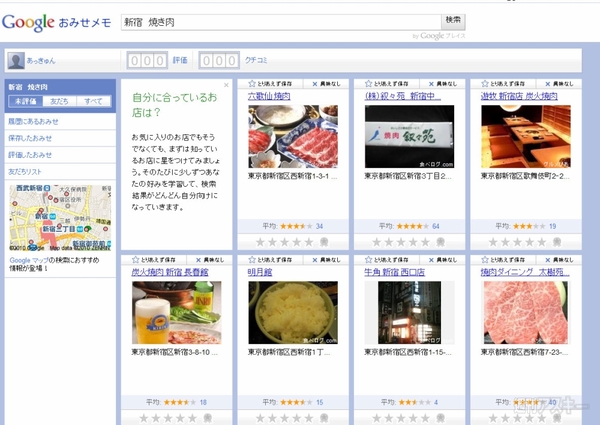Open 評価したおみせ in sidebar

(x=30, y=155)
